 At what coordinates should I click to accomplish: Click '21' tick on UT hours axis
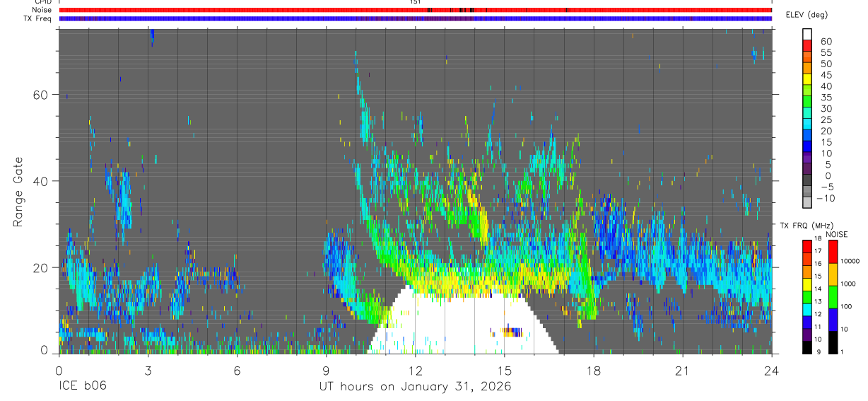(x=683, y=370)
